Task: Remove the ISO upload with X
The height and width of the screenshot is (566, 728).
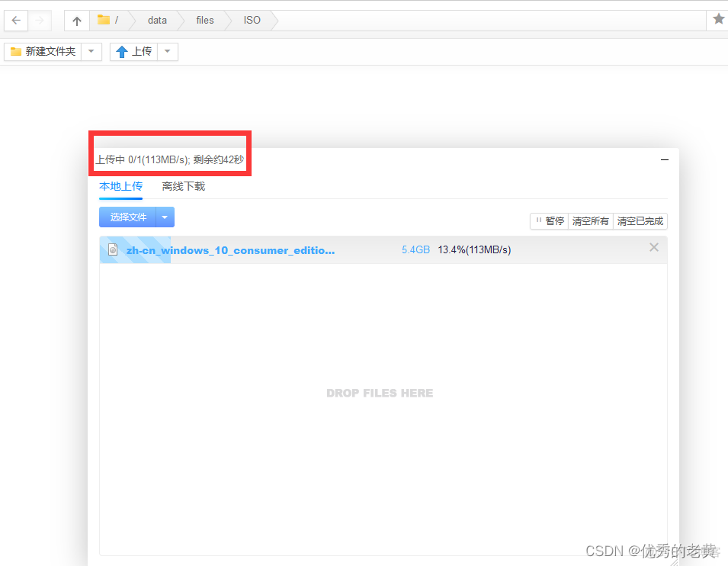Action: tap(653, 247)
